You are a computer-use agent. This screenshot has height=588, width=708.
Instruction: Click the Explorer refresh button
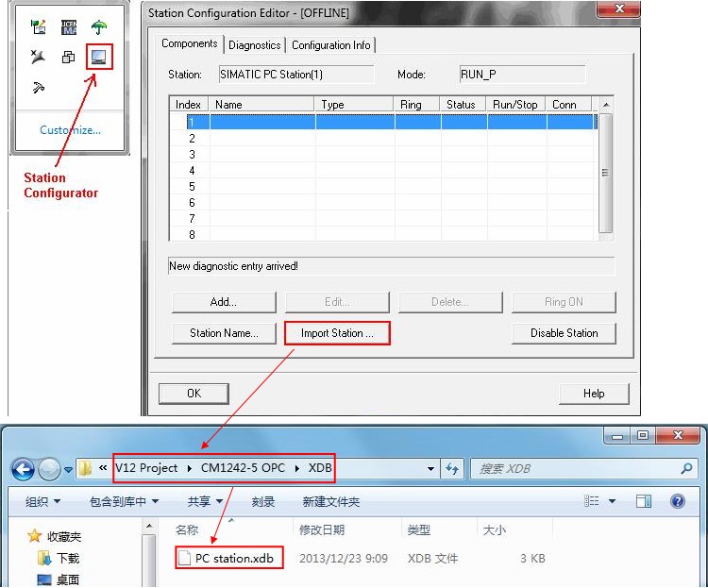(x=452, y=469)
